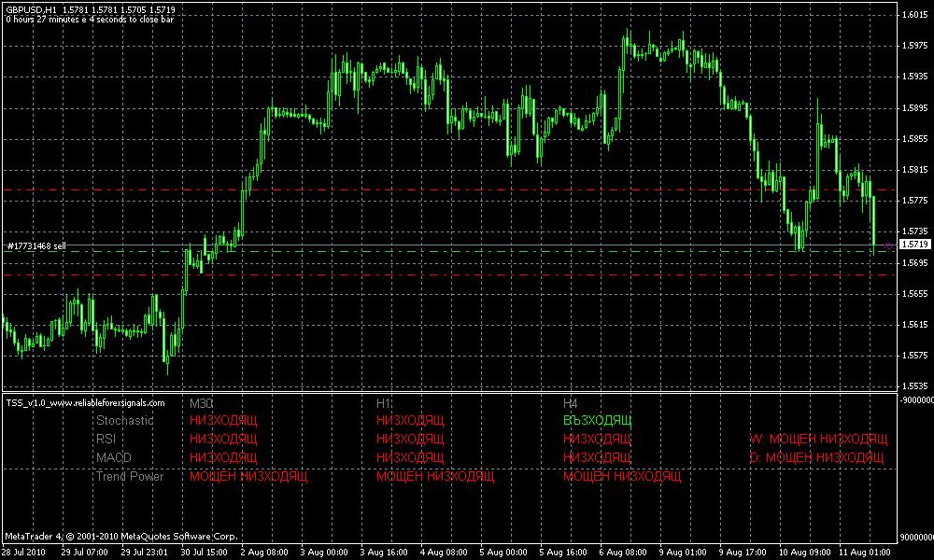Click the "11 Aug 01:00" time label

(x=864, y=553)
